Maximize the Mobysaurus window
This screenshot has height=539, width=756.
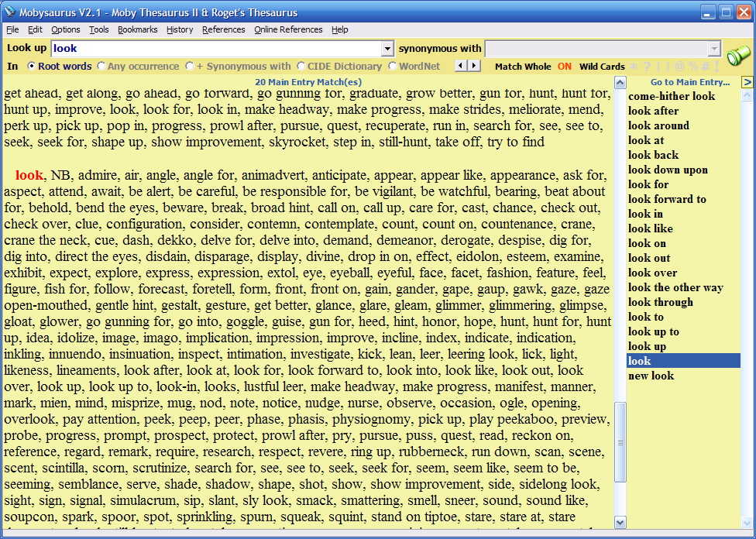[726, 12]
